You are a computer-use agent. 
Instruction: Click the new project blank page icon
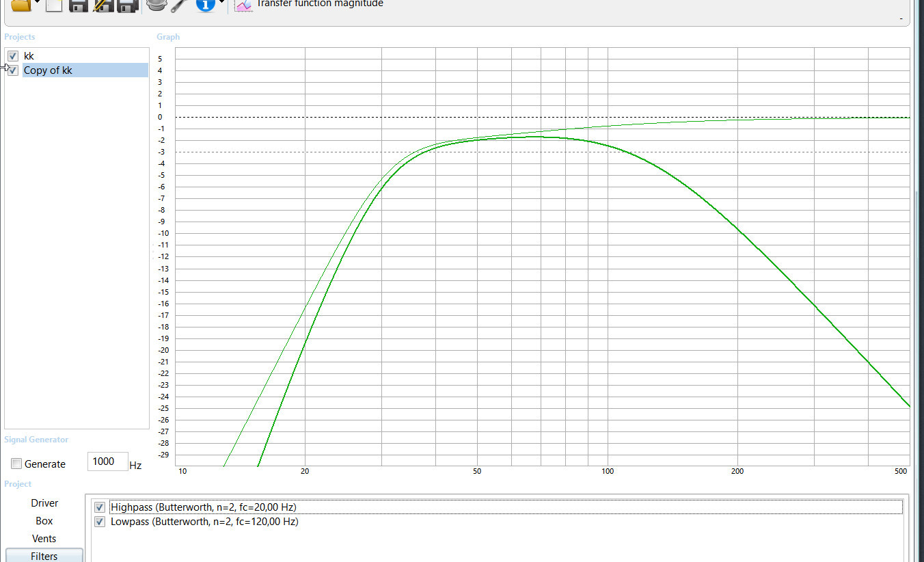pyautogui.click(x=54, y=5)
